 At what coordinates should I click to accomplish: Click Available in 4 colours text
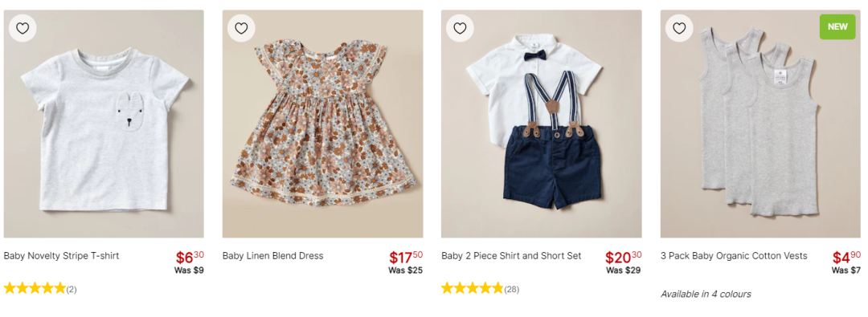(706, 294)
